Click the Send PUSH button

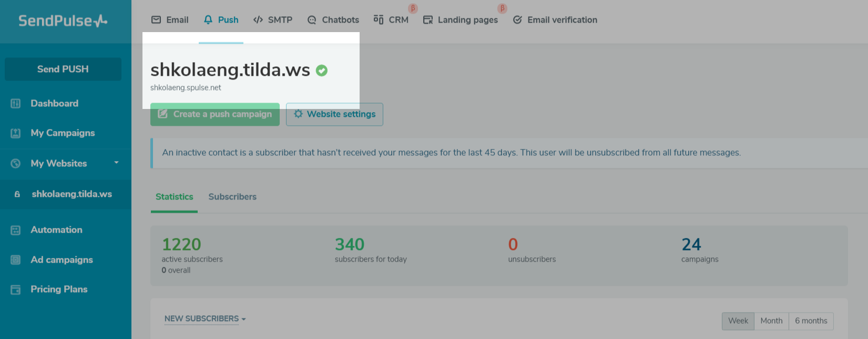pyautogui.click(x=63, y=69)
